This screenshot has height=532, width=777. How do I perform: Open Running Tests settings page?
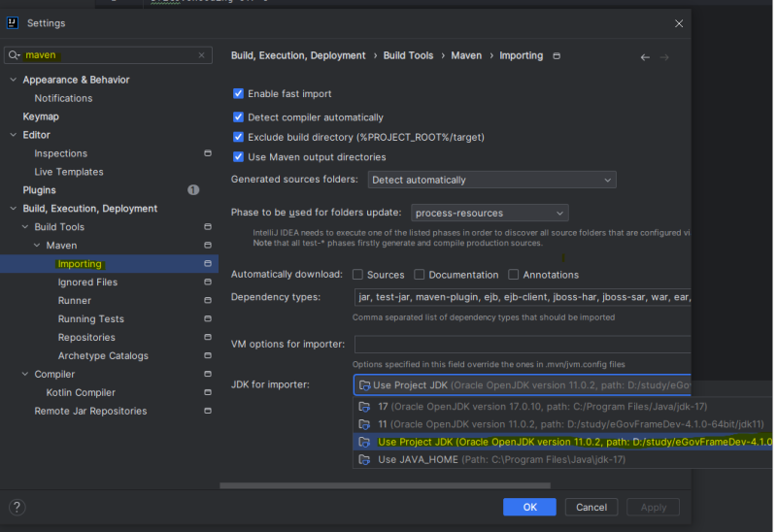90,318
